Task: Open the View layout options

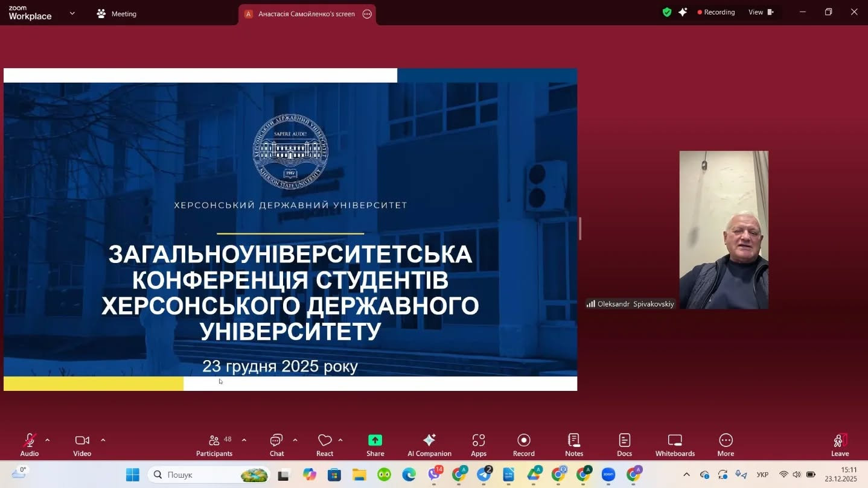Action: [x=761, y=12]
